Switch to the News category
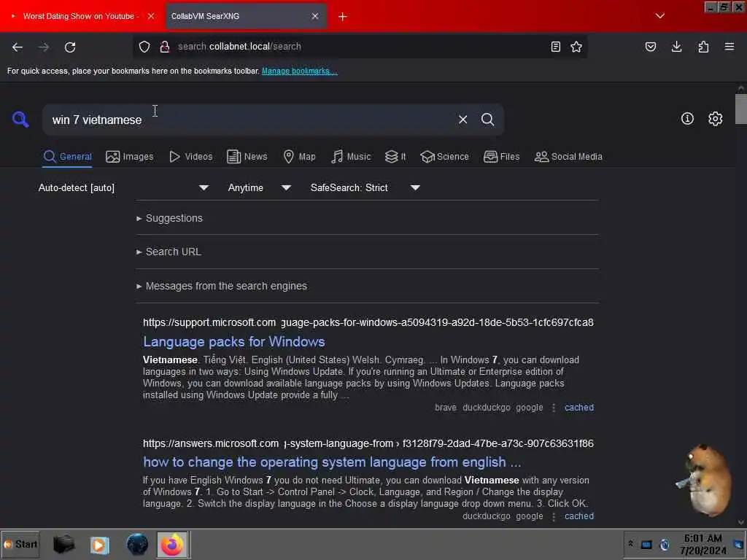 (x=247, y=157)
